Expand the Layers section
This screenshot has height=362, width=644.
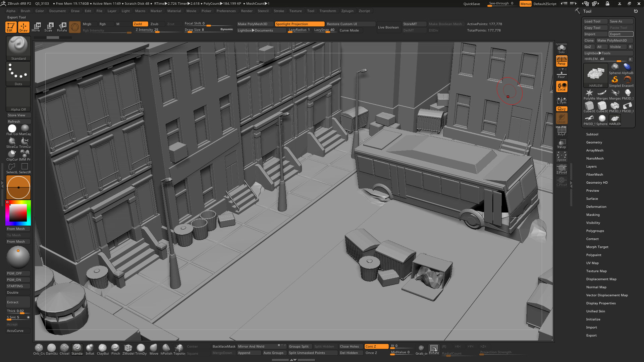point(591,166)
